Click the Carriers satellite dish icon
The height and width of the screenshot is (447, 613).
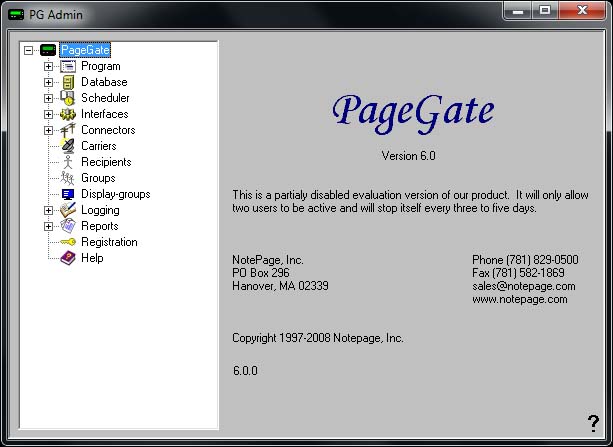68,146
